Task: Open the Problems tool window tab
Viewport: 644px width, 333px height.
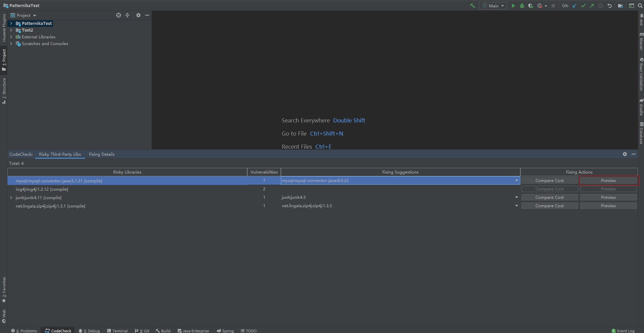Action: click(x=24, y=331)
